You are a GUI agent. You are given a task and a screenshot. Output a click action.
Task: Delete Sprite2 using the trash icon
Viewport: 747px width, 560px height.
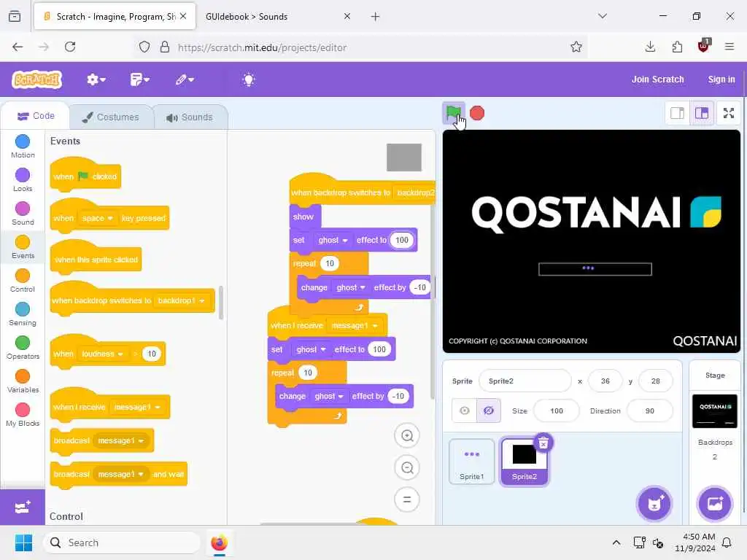pos(543,443)
